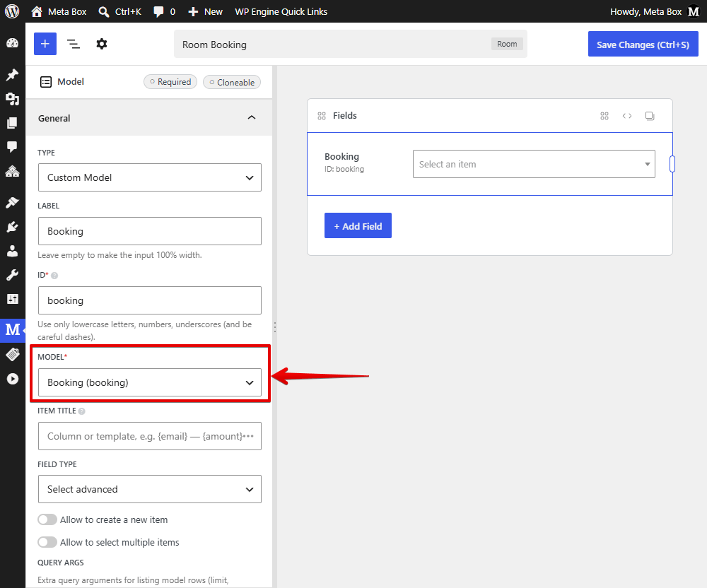The image size is (707, 588).
Task: Open the Howdy, Meta Box account menu
Action: 654,11
